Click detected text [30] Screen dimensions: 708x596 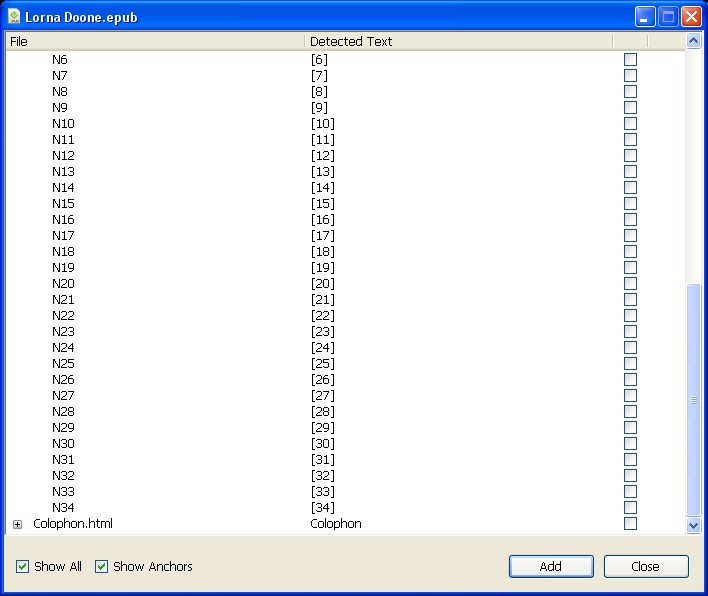click(x=323, y=443)
